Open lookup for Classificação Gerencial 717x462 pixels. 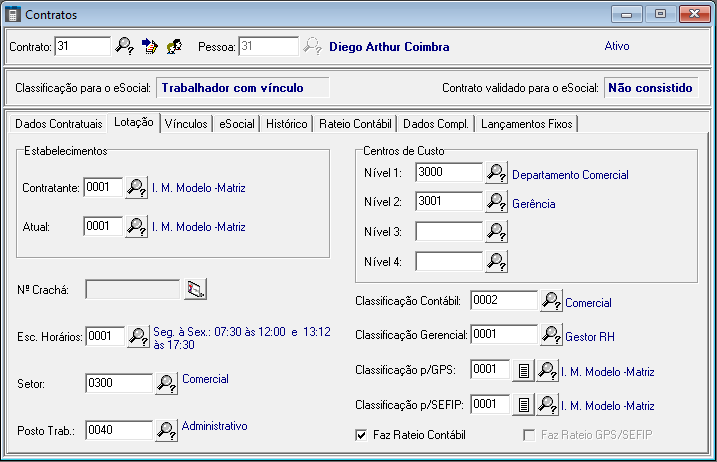(551, 335)
